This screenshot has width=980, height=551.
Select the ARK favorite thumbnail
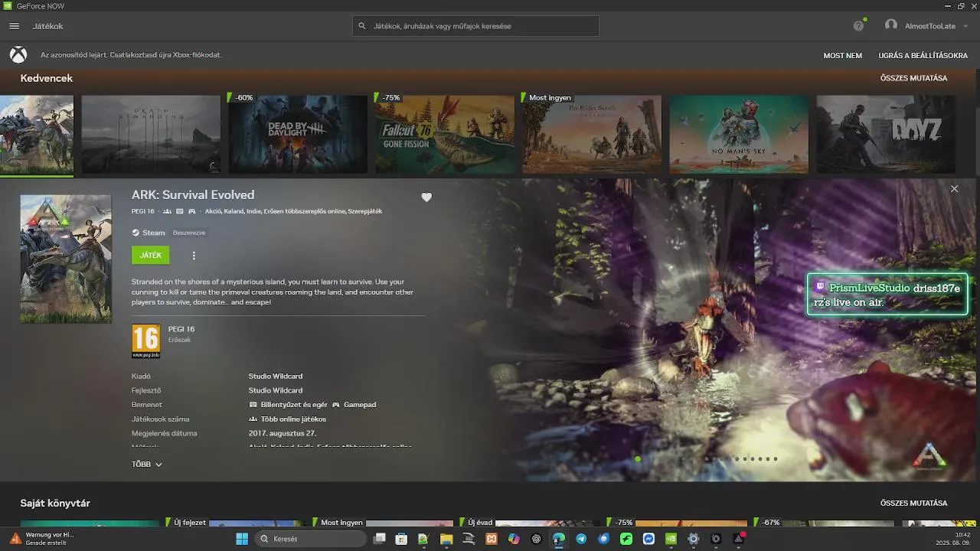pyautogui.click(x=37, y=135)
